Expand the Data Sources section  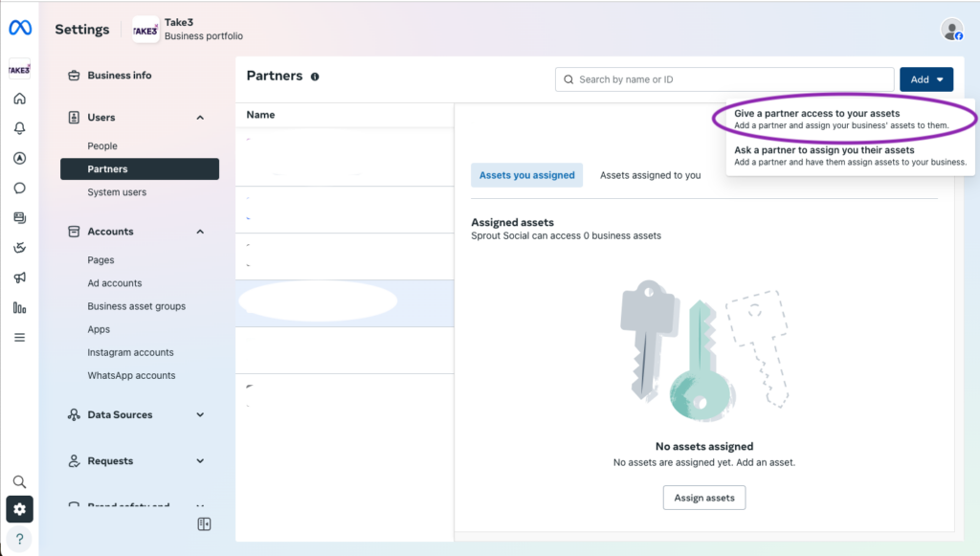click(x=200, y=414)
